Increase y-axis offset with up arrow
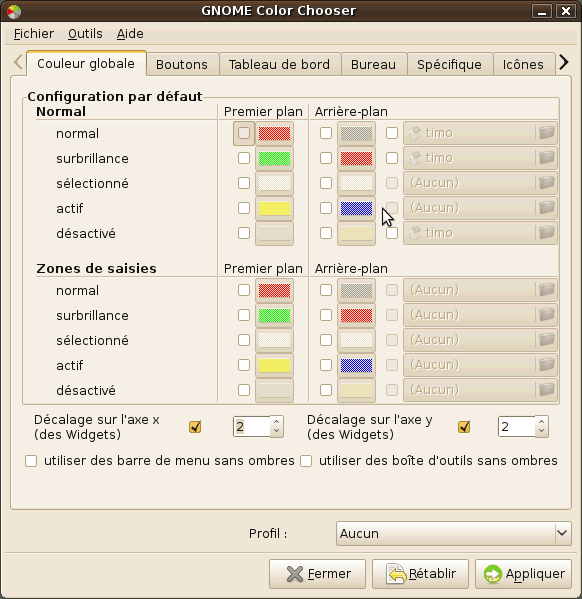 (x=541, y=421)
